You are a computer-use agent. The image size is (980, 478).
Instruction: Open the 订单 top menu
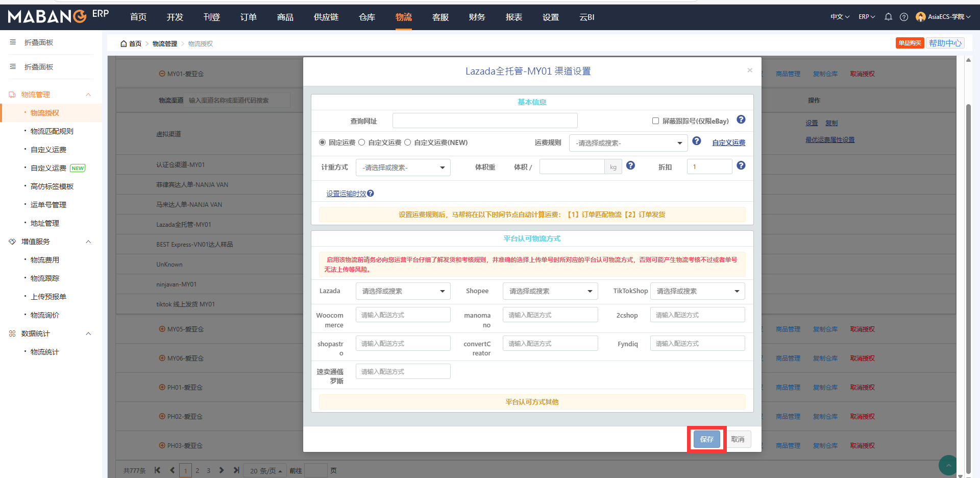tap(249, 17)
